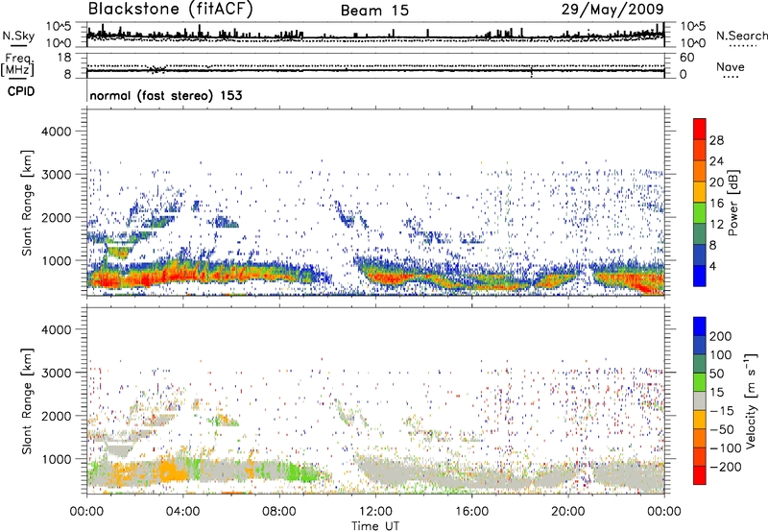Screen dimensions: 768x532
Task: Click the '12' label on Power colorbar
Action: point(716,225)
